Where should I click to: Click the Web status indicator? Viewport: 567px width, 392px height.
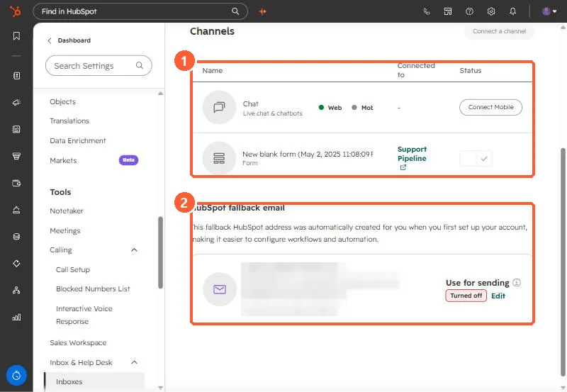[x=330, y=108]
